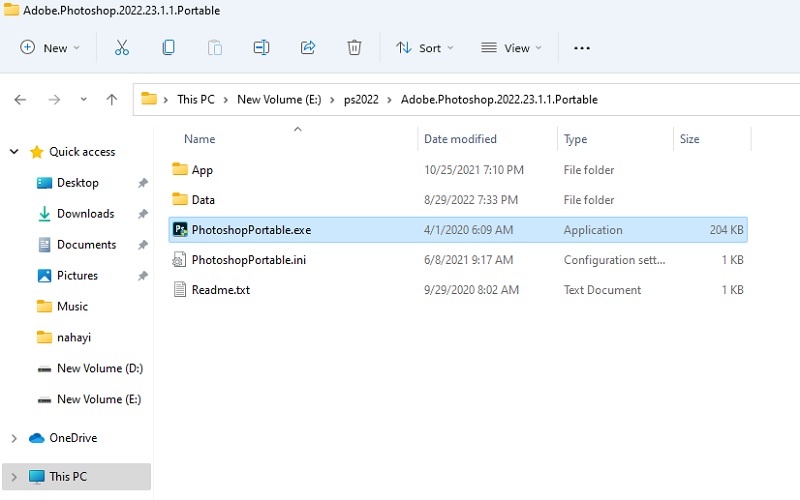Open Downloads in Quick access
Screen dimensions: 800x500
pyautogui.click(x=85, y=213)
